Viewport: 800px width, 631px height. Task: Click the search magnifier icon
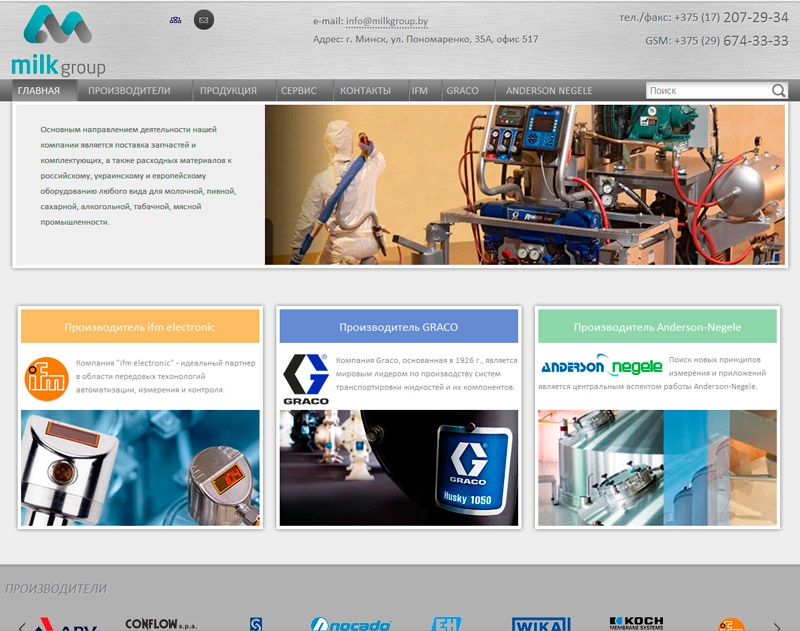click(778, 90)
